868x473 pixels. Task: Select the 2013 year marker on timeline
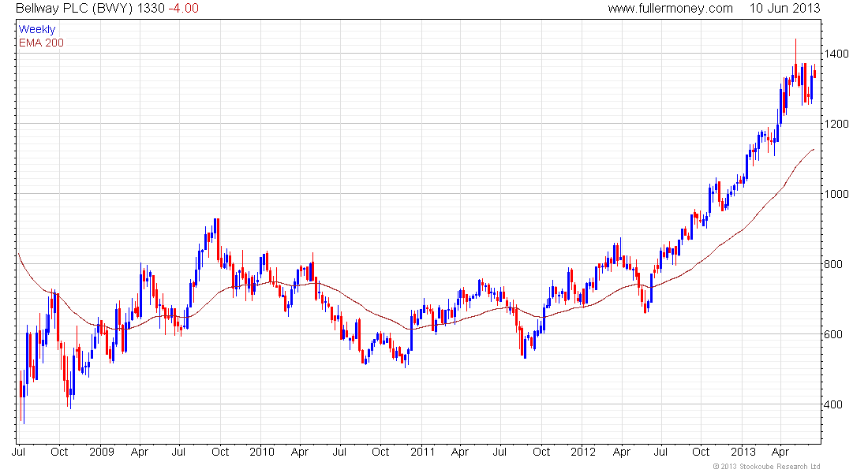coord(743,452)
